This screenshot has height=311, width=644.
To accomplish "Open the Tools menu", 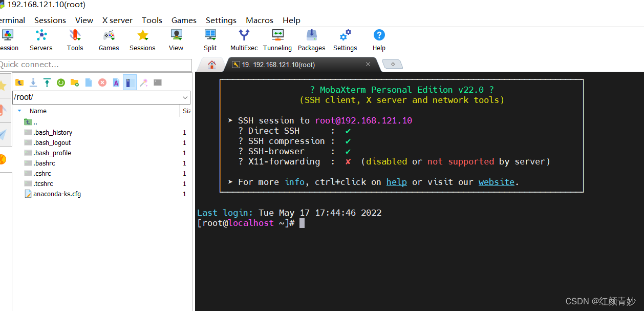I will coord(152,20).
